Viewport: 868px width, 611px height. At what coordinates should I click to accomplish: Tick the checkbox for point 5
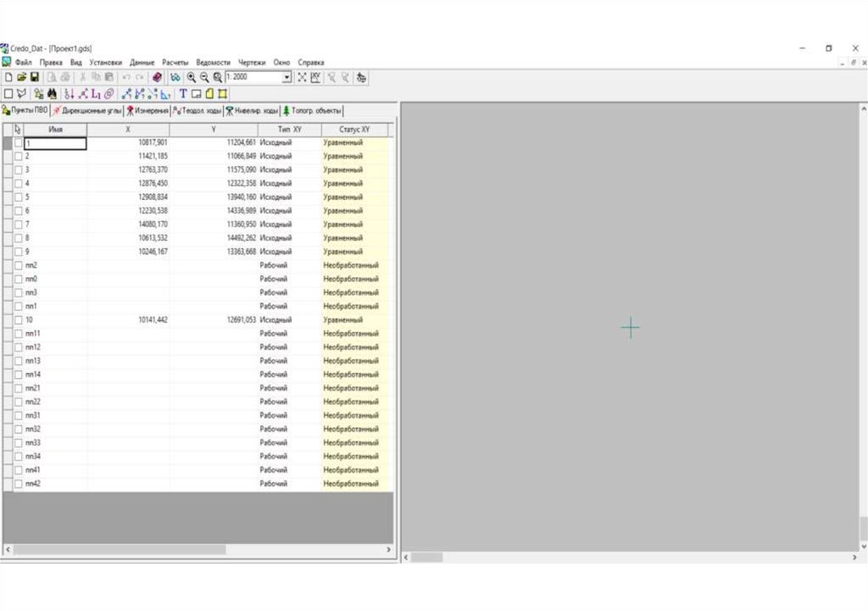click(x=19, y=197)
